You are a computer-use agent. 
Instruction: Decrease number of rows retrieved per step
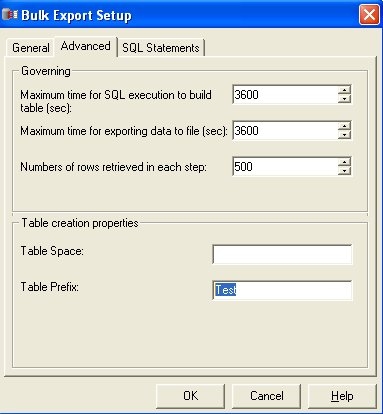[344, 171]
